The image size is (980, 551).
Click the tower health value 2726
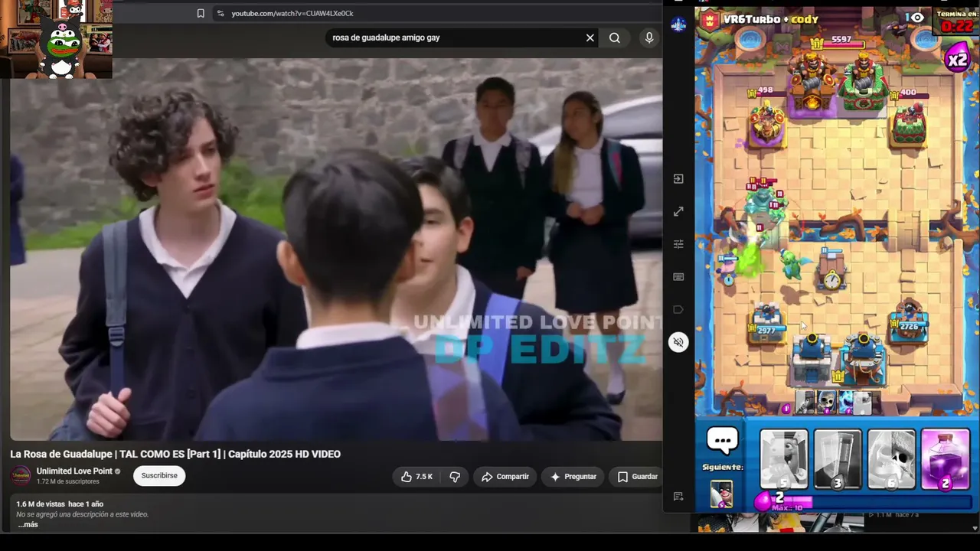(x=909, y=327)
